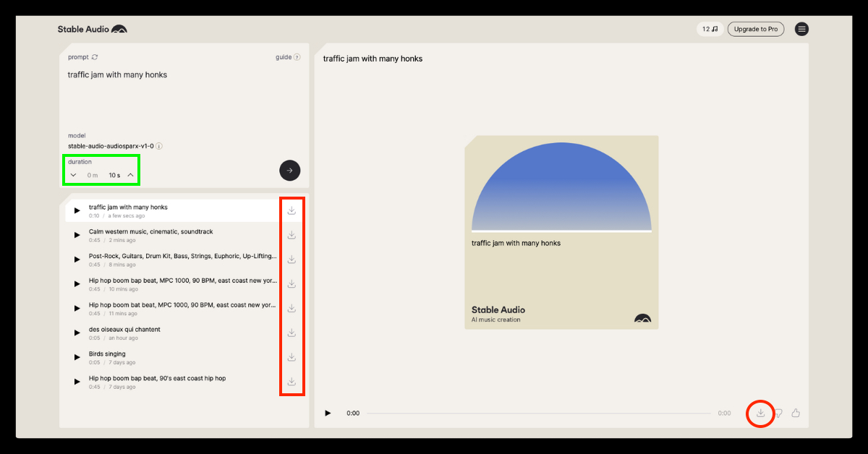The height and width of the screenshot is (454, 868).
Task: Download the 'Birds singing' track
Action: click(x=292, y=357)
